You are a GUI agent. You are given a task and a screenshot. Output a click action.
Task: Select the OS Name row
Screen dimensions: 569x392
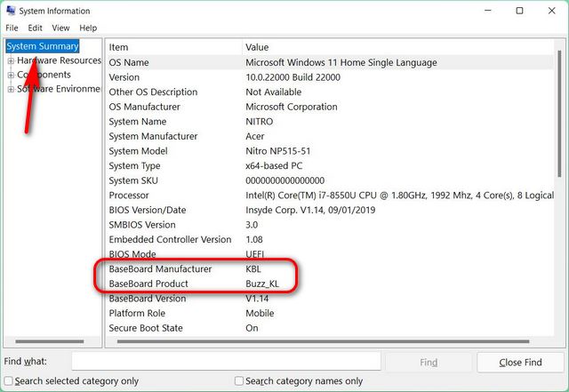click(x=330, y=62)
